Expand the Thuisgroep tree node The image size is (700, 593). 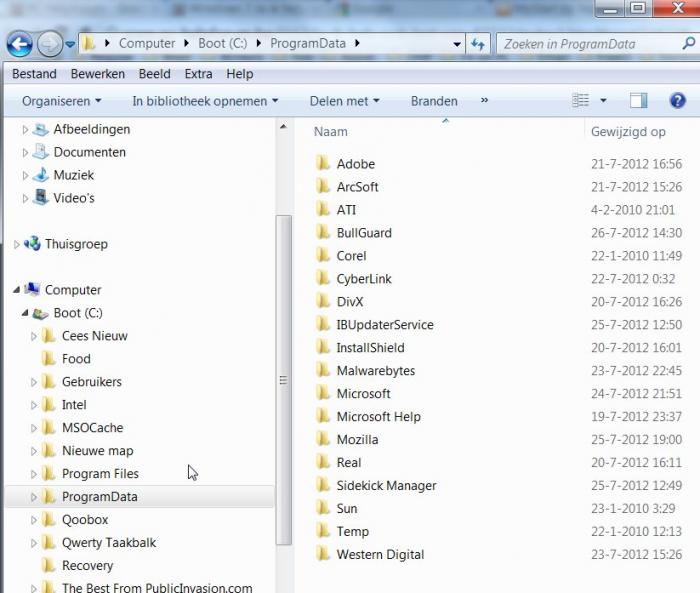click(17, 244)
